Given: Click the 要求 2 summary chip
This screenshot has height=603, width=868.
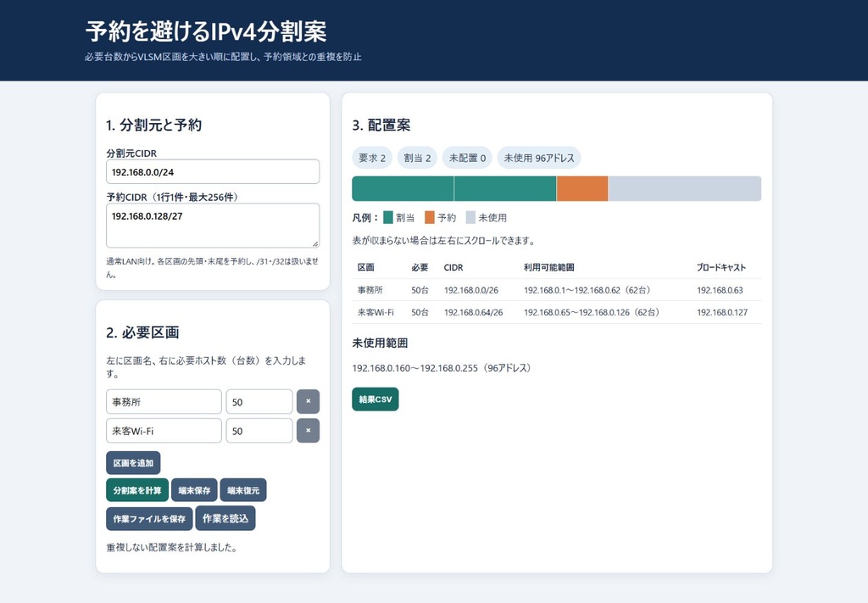Looking at the screenshot, I should pyautogui.click(x=372, y=158).
